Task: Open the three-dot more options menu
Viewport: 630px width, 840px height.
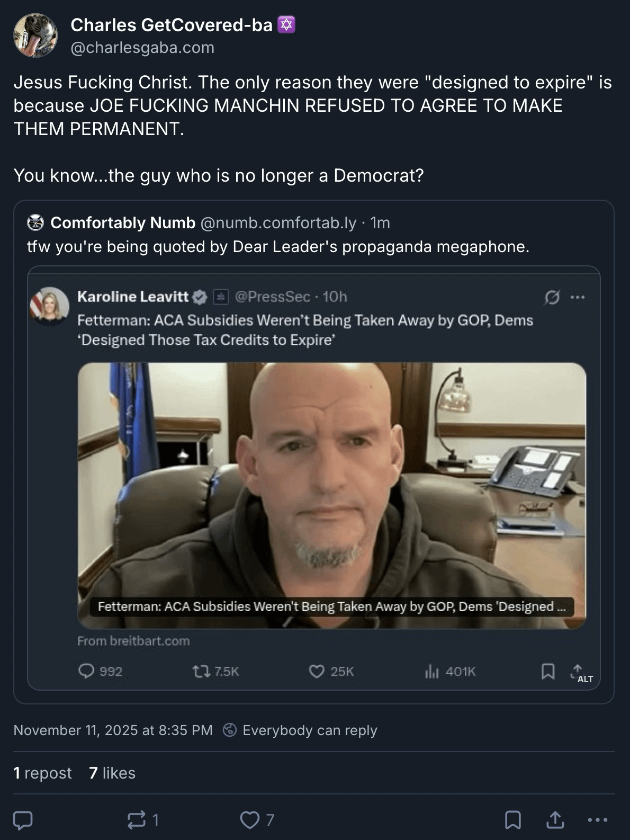Action: point(598,820)
